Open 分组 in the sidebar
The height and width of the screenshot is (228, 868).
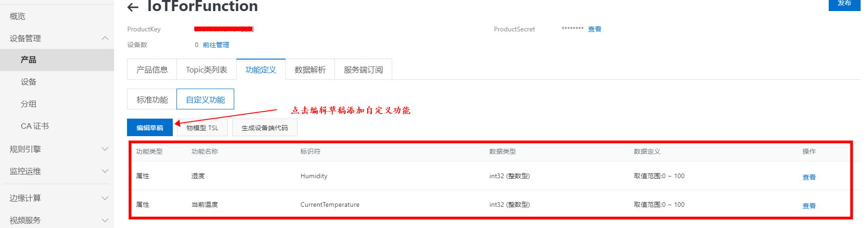[x=28, y=104]
